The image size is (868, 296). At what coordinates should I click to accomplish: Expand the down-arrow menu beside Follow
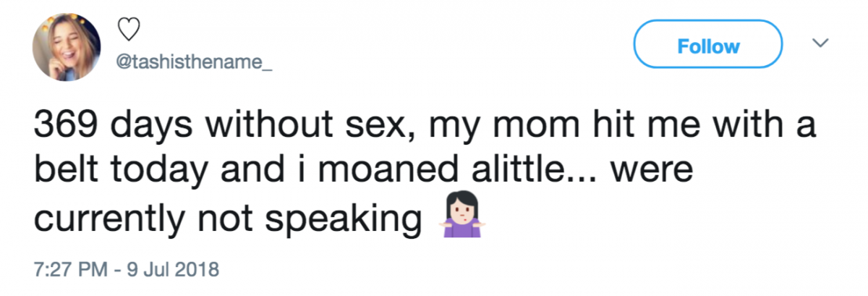click(820, 45)
